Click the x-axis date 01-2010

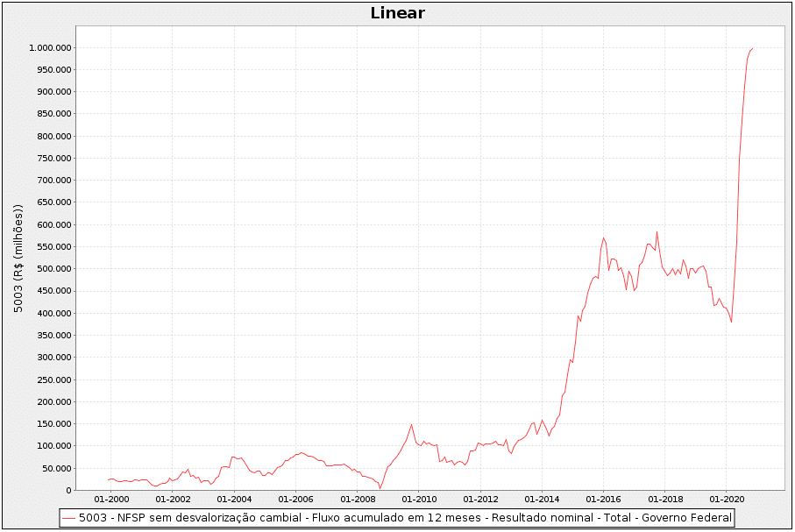click(x=419, y=500)
